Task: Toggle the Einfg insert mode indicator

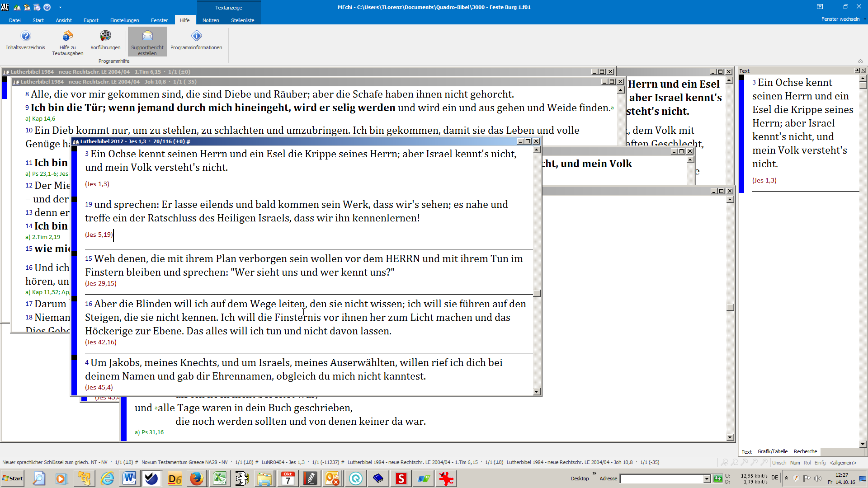Action: point(820,463)
